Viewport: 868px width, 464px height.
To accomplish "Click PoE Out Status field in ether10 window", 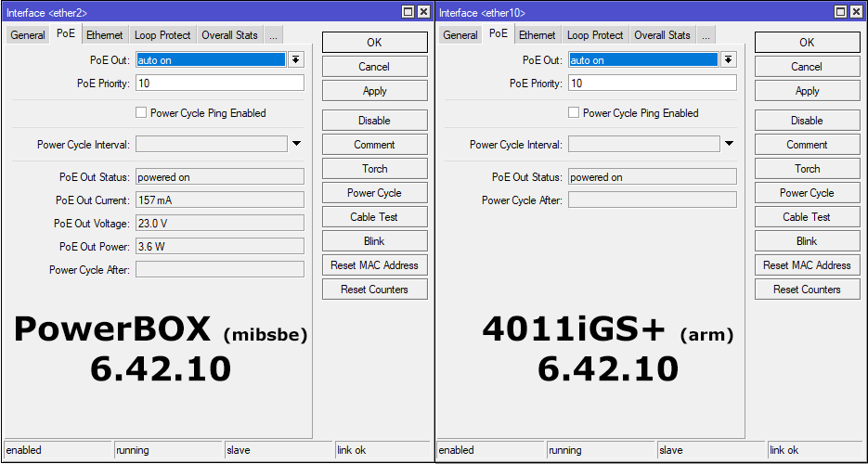I will [652, 177].
